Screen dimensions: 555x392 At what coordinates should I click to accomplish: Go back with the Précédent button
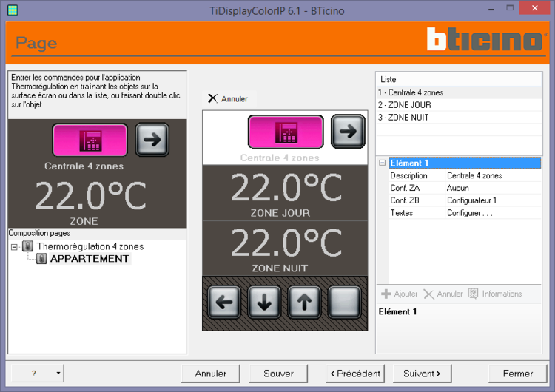pyautogui.click(x=355, y=374)
